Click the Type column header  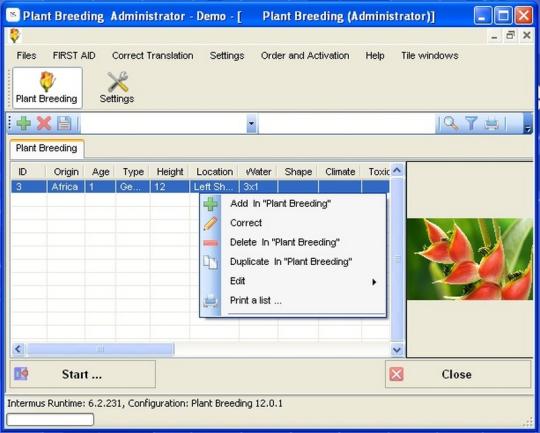[133, 172]
